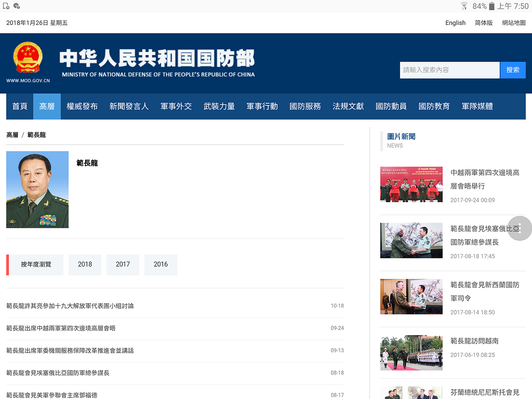Click the national emblem logo
Image resolution: width=532 pixels, height=399 pixels.
click(x=28, y=58)
